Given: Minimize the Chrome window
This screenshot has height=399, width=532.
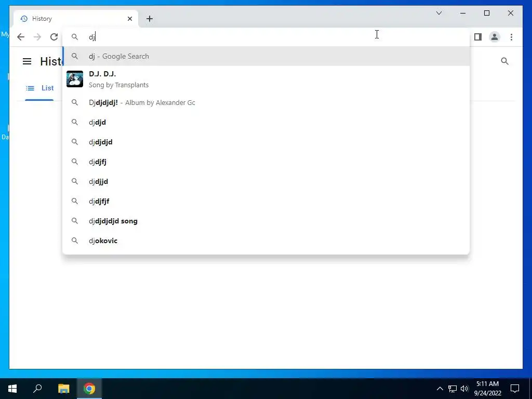Looking at the screenshot, I should click(x=463, y=13).
